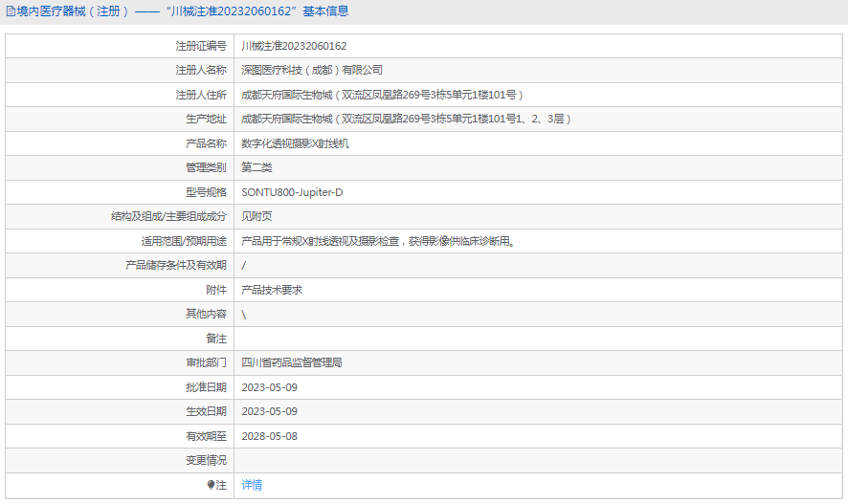The width and height of the screenshot is (848, 504).
Task: Click the document icon before the page title
Action: click(x=11, y=11)
